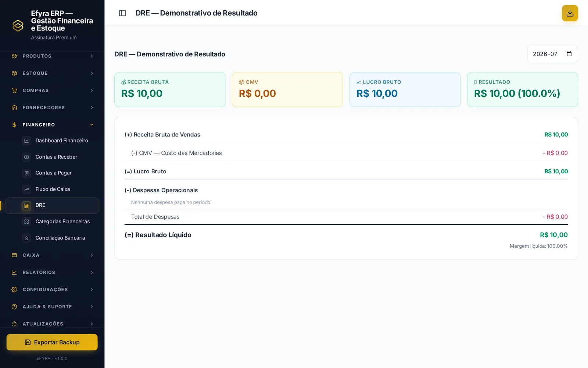Click the Fornecedores building icon
Screen dimensions: 588x368
(x=14, y=107)
